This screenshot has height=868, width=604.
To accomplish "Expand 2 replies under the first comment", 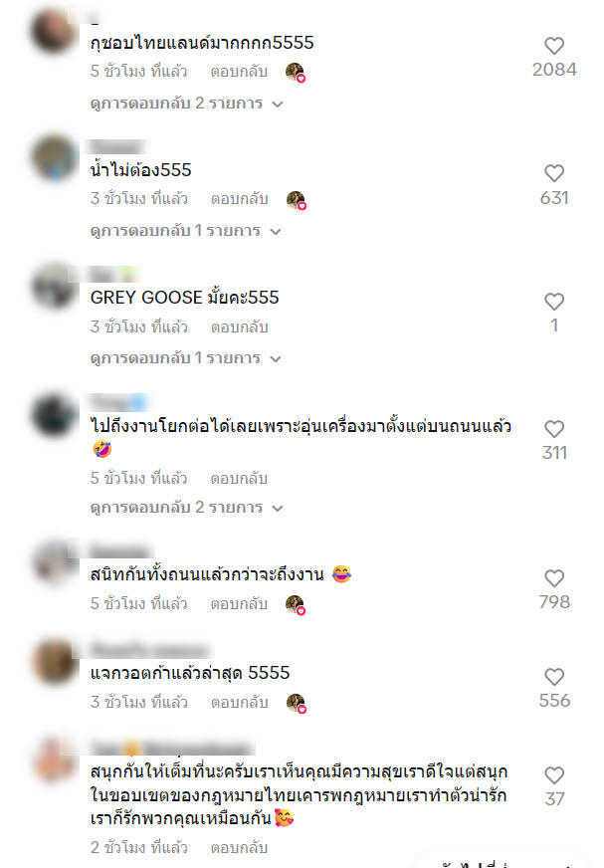I will 186,104.
